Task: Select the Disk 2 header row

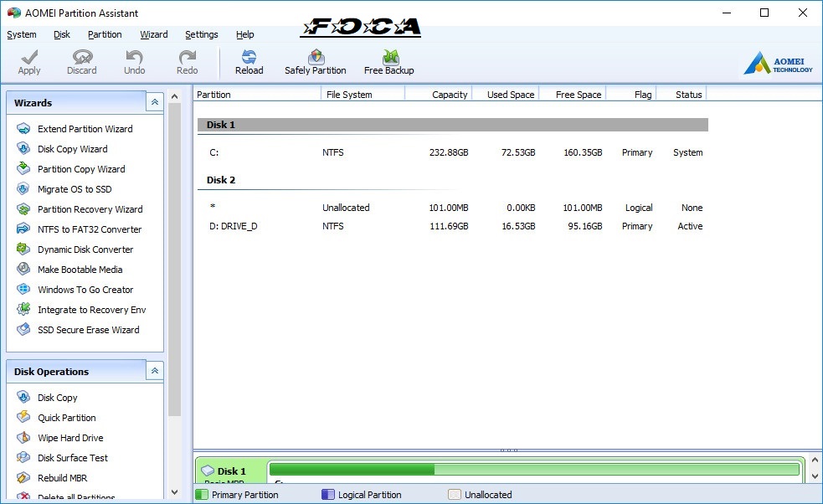Action: click(x=452, y=179)
